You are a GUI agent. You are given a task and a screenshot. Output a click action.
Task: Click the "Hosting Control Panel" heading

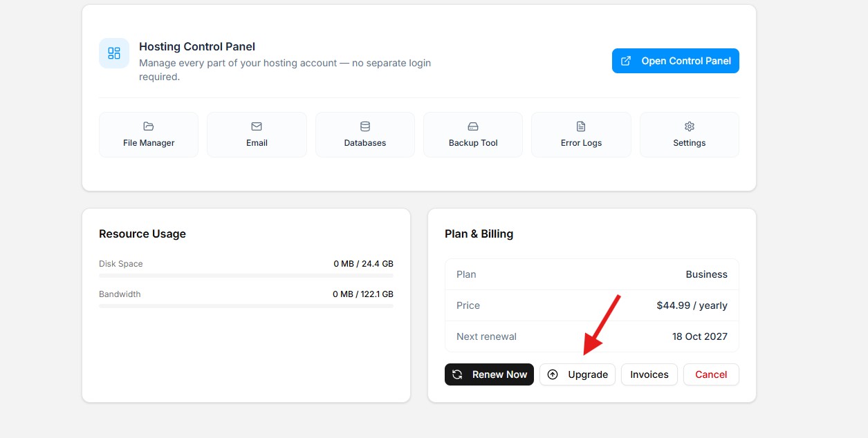pyautogui.click(x=197, y=47)
